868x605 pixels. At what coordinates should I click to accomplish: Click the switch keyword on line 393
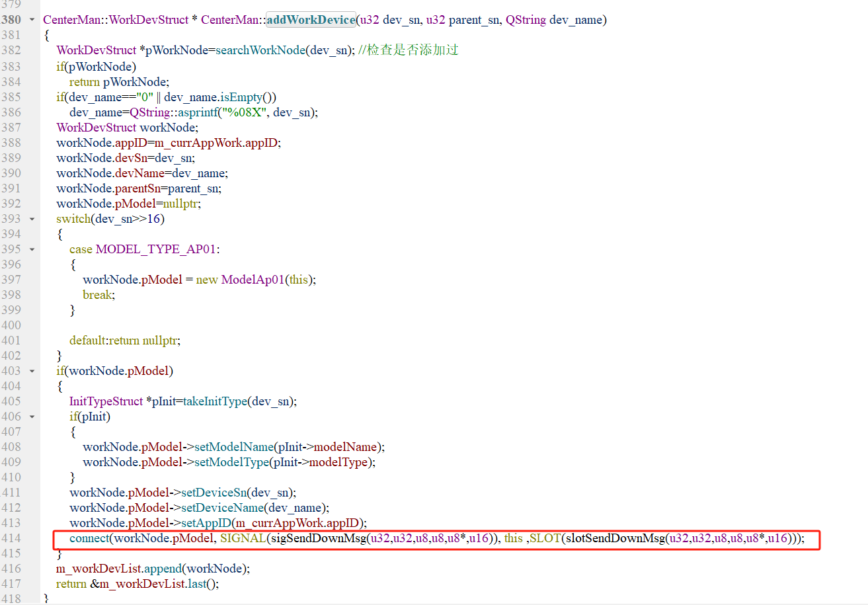[x=73, y=219]
